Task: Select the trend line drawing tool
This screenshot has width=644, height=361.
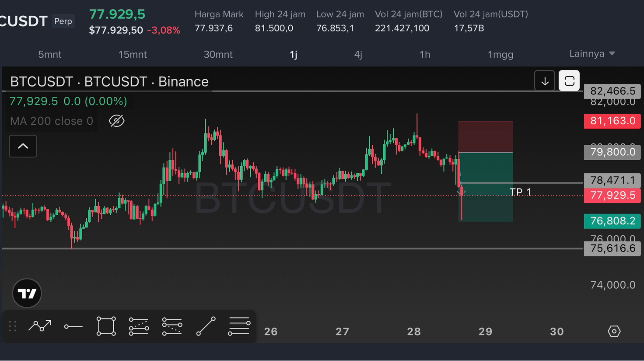Action: click(40, 326)
